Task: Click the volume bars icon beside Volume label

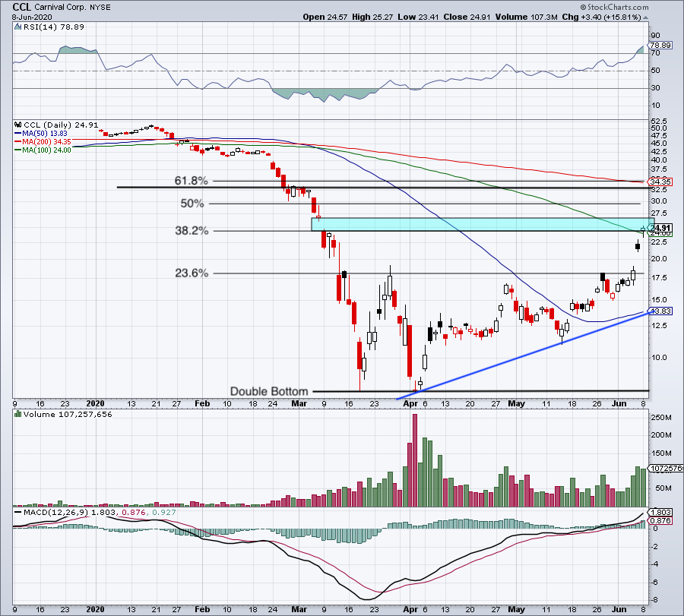Action: pos(18,414)
